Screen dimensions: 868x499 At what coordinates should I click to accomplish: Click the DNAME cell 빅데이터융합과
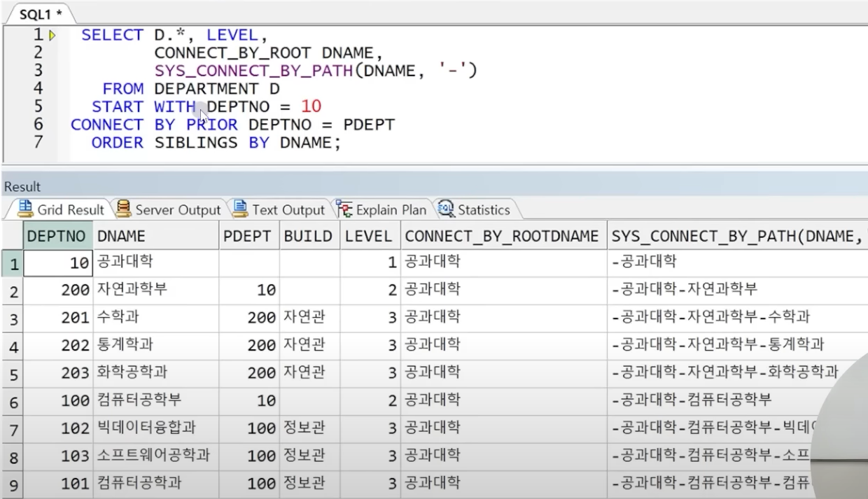[156, 430]
